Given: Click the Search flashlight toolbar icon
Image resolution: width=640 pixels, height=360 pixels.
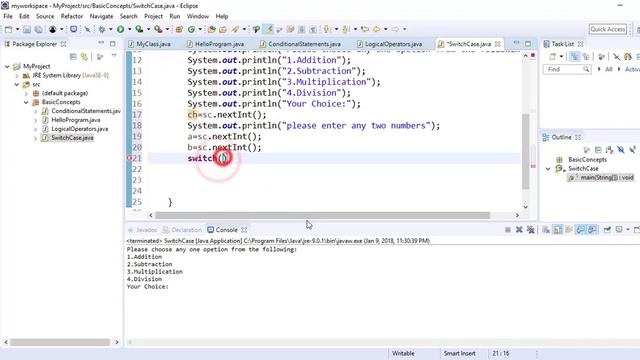Looking at the screenshot, I should coord(236,29).
